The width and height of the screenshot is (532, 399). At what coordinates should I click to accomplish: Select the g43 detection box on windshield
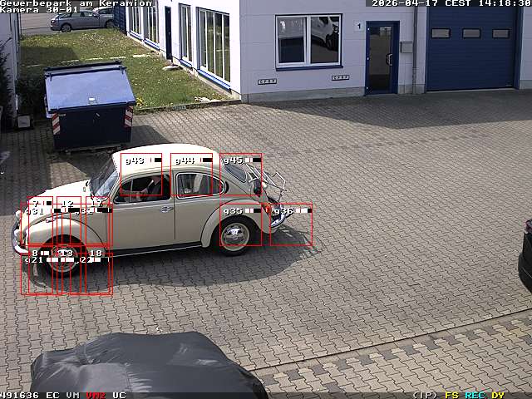140,175
